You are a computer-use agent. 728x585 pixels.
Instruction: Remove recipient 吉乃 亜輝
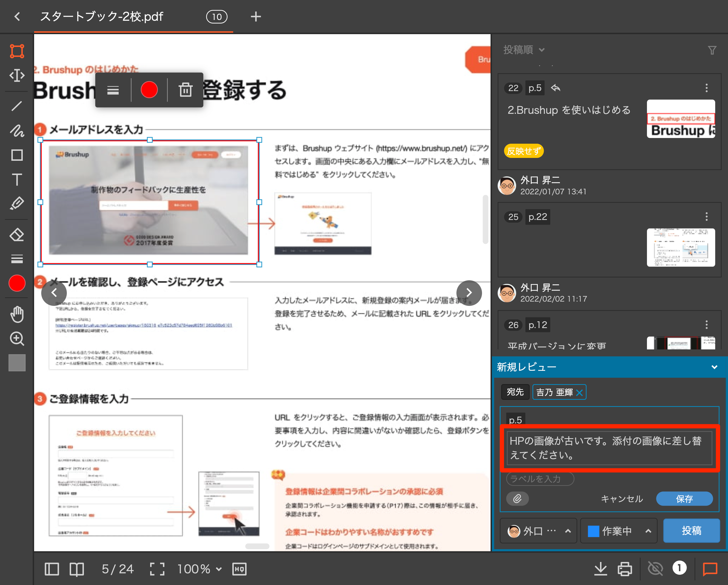tap(580, 392)
